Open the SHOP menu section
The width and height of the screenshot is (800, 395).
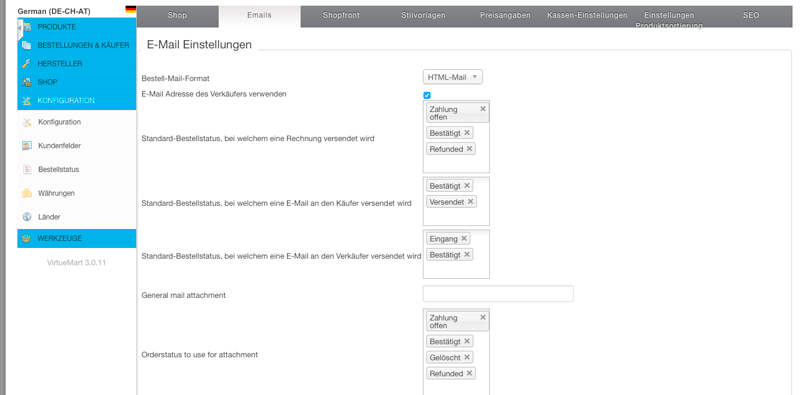coord(77,82)
